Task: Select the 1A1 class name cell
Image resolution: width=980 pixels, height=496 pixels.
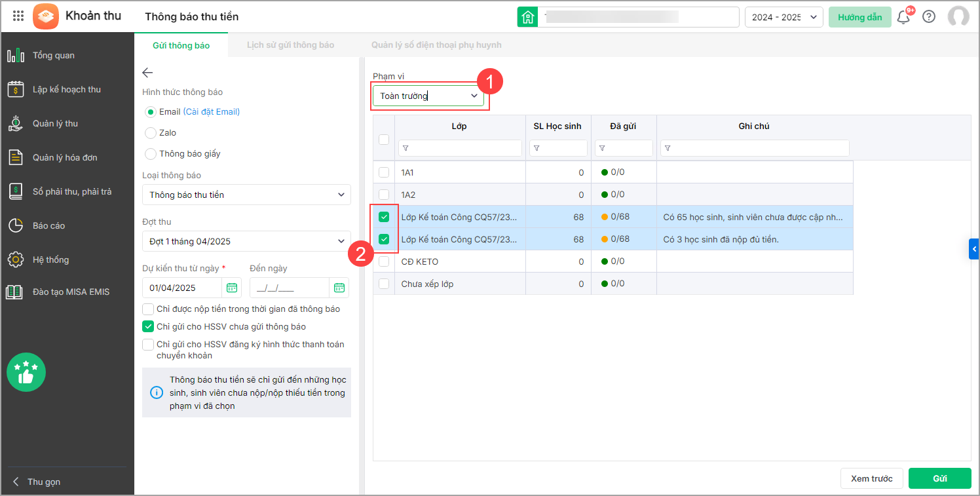Action: tap(460, 172)
